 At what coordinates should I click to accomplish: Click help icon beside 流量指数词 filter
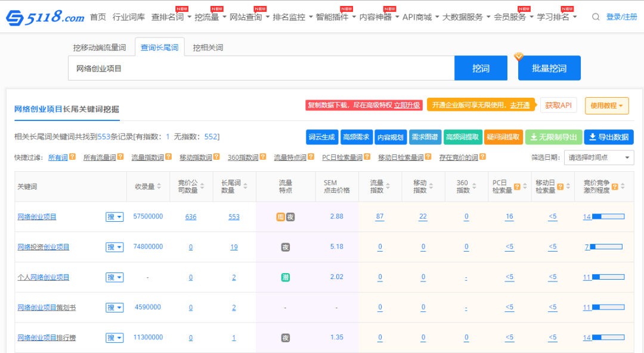coord(168,157)
